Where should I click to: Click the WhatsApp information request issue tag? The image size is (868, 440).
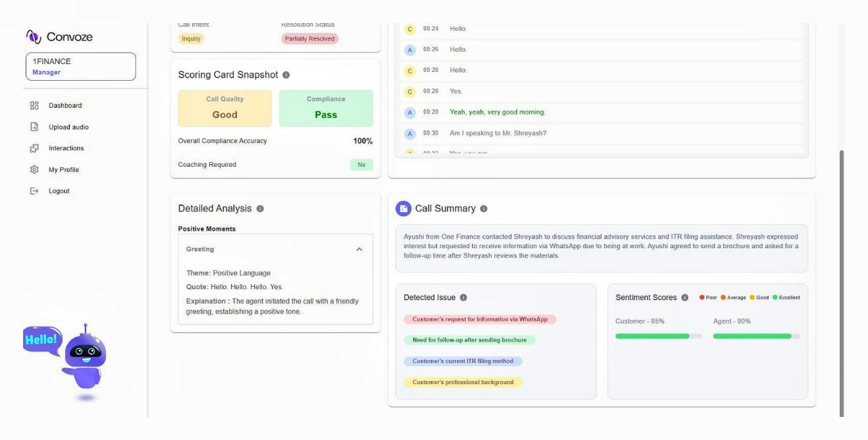[x=480, y=319]
